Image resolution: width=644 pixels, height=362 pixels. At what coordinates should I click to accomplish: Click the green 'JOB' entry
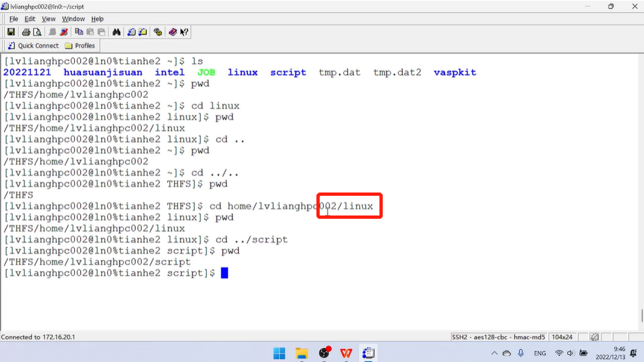[x=206, y=72]
